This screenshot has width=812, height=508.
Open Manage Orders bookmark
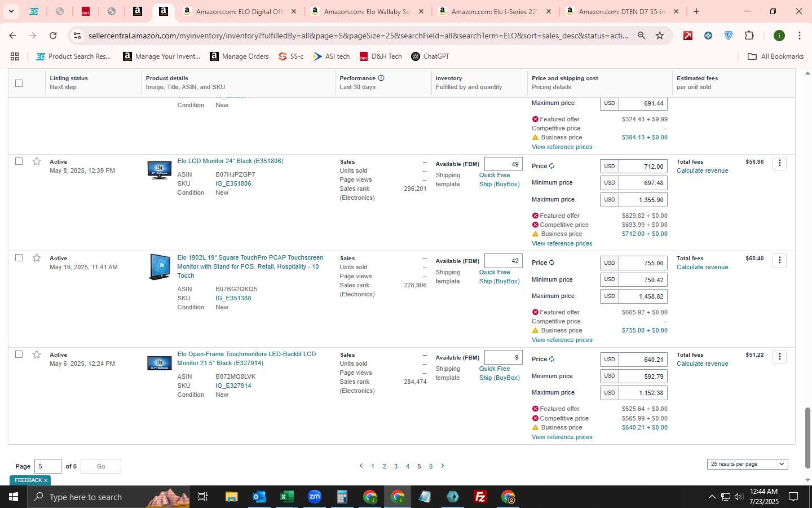(x=240, y=56)
